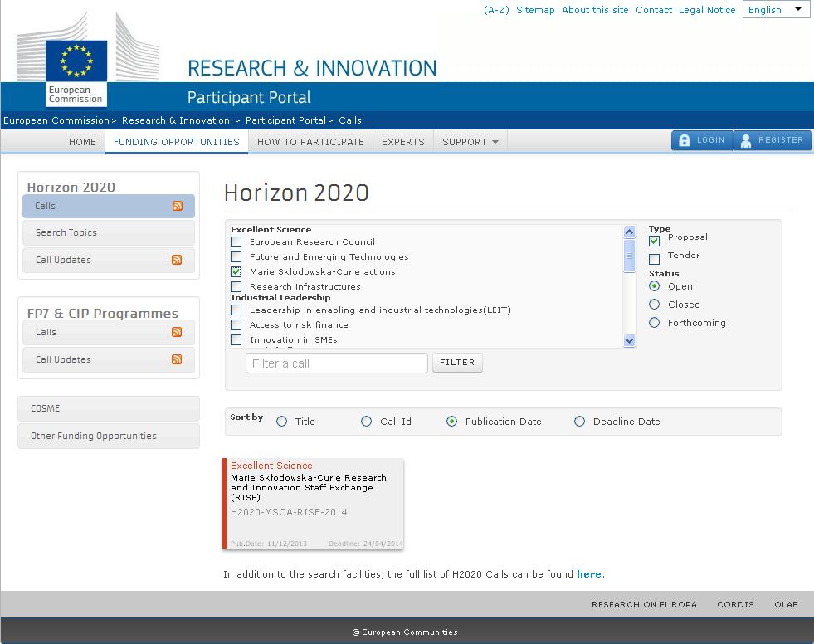Open the RISE call card

click(x=313, y=503)
